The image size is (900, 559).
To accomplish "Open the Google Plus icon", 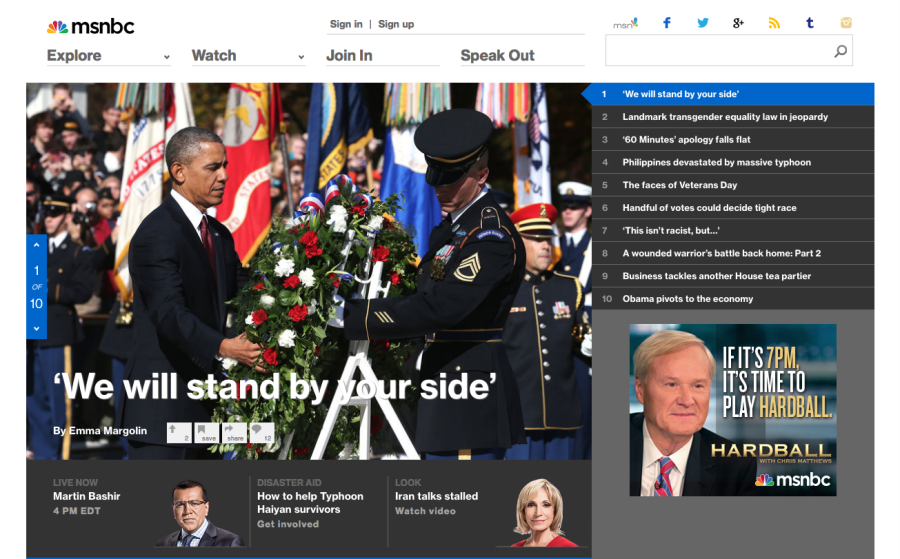I will click(x=738, y=23).
